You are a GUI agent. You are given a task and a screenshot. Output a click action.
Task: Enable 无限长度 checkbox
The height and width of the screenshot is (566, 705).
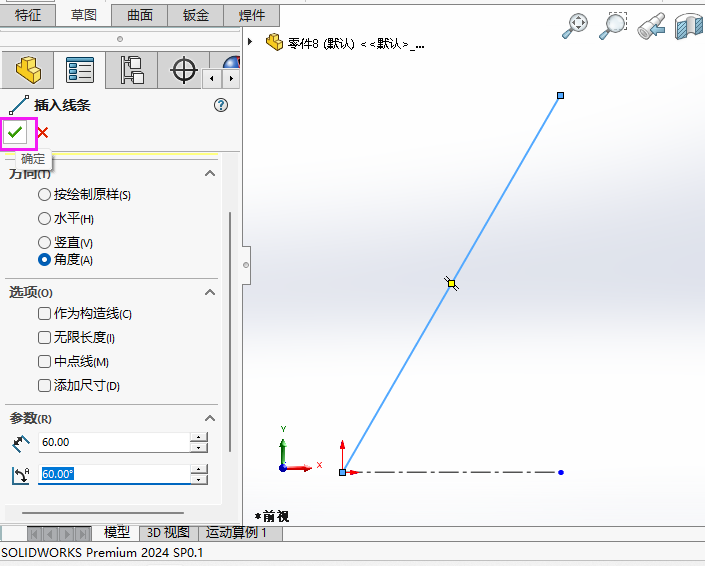(44, 337)
